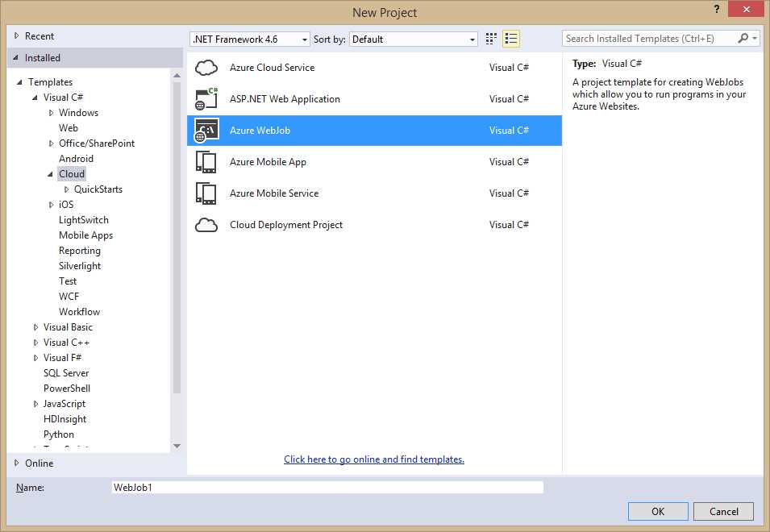Select the Web template category
Screen dimensions: 770x532
click(x=69, y=127)
